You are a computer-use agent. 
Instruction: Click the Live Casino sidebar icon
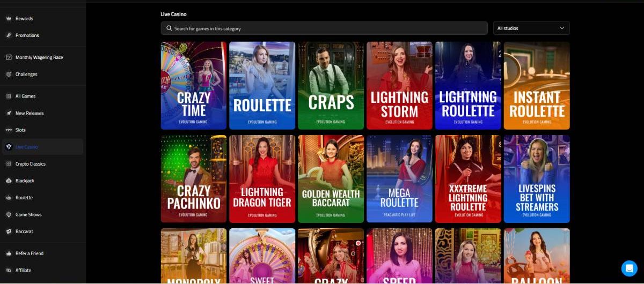9,147
